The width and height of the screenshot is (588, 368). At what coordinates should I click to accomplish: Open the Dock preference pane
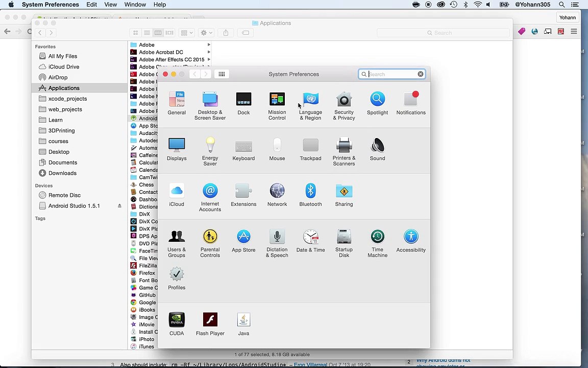click(x=243, y=103)
